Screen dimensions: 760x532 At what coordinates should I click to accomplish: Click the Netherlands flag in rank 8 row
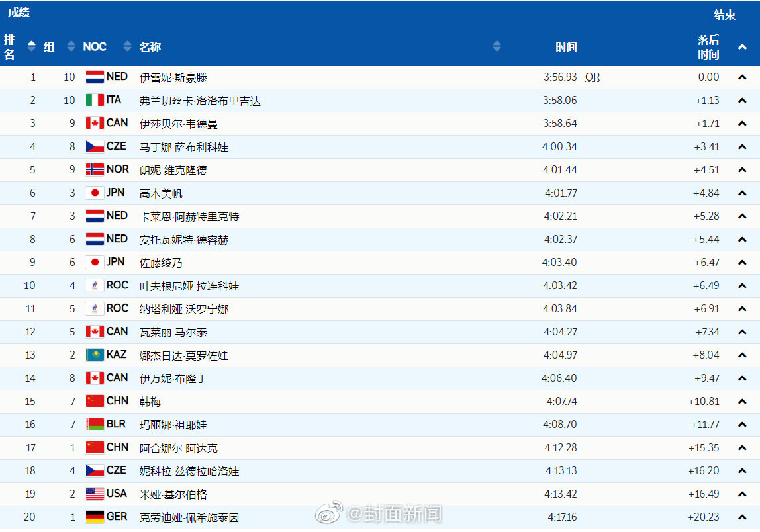[x=95, y=240]
